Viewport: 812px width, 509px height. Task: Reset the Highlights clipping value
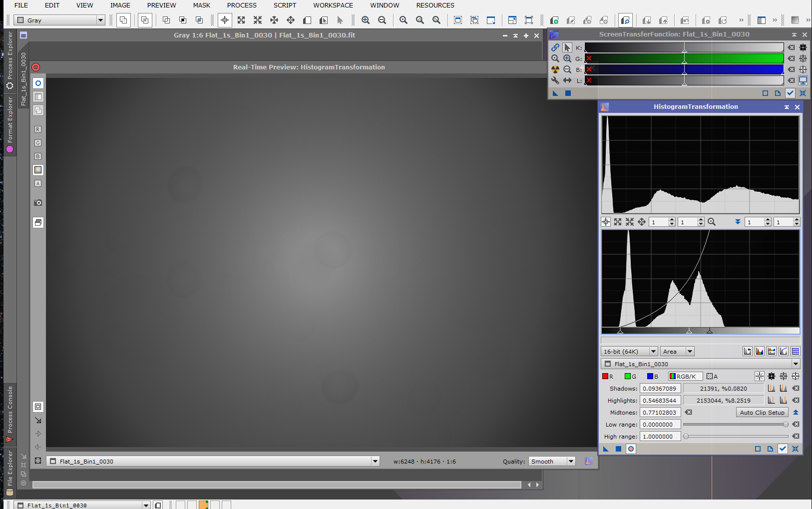796,400
